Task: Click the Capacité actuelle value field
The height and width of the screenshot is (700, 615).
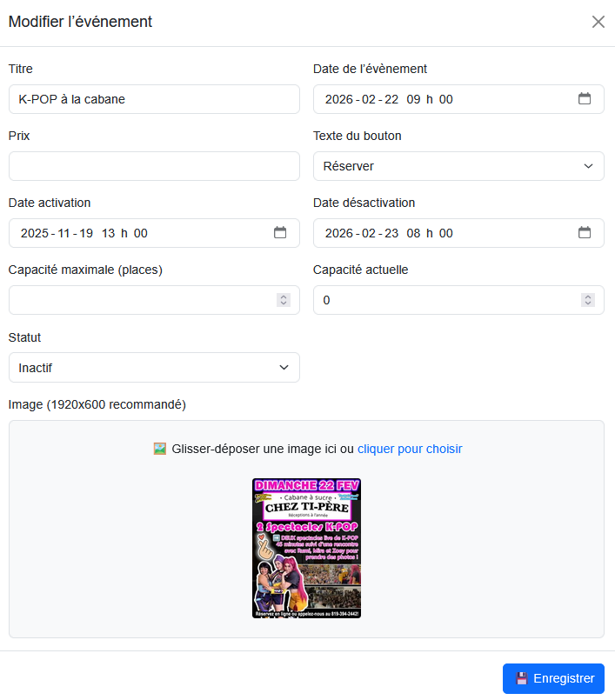Action: pos(444,300)
